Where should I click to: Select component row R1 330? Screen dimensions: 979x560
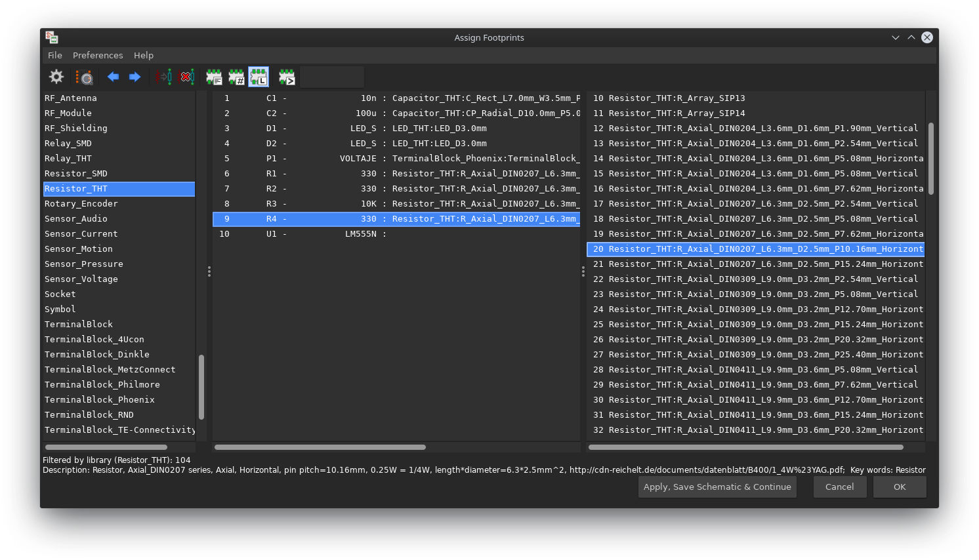(396, 173)
